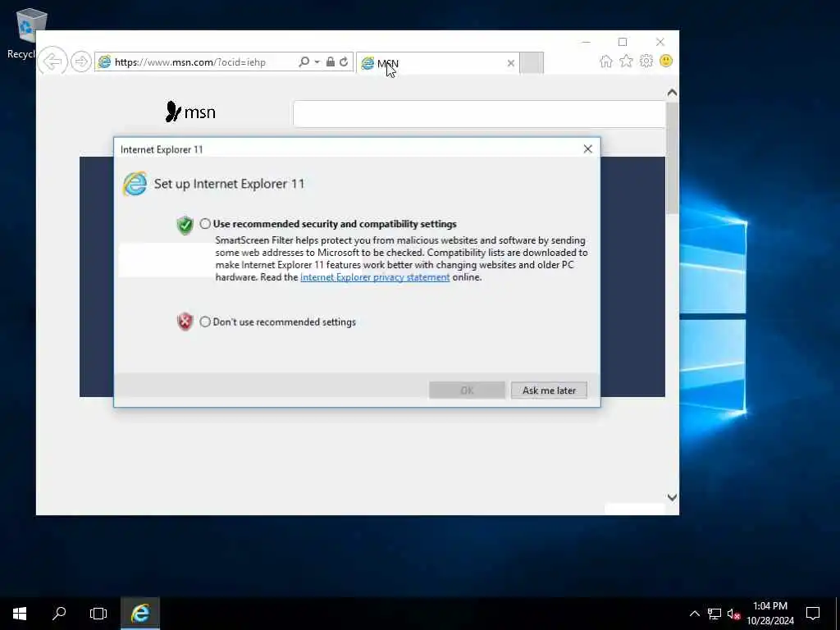
Task: Close the Internet Explorer browser window
Action: point(660,42)
